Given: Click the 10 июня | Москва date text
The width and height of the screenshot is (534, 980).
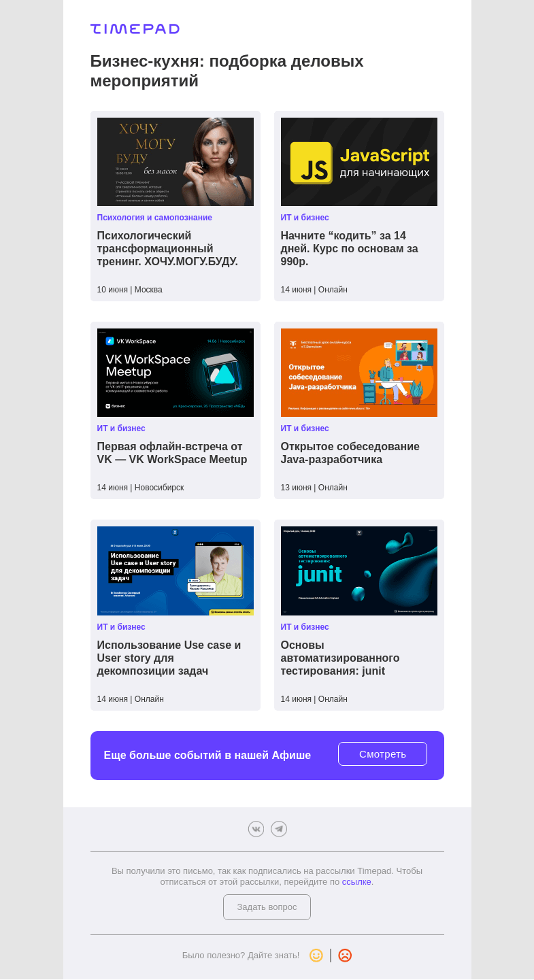Looking at the screenshot, I should tap(130, 290).
